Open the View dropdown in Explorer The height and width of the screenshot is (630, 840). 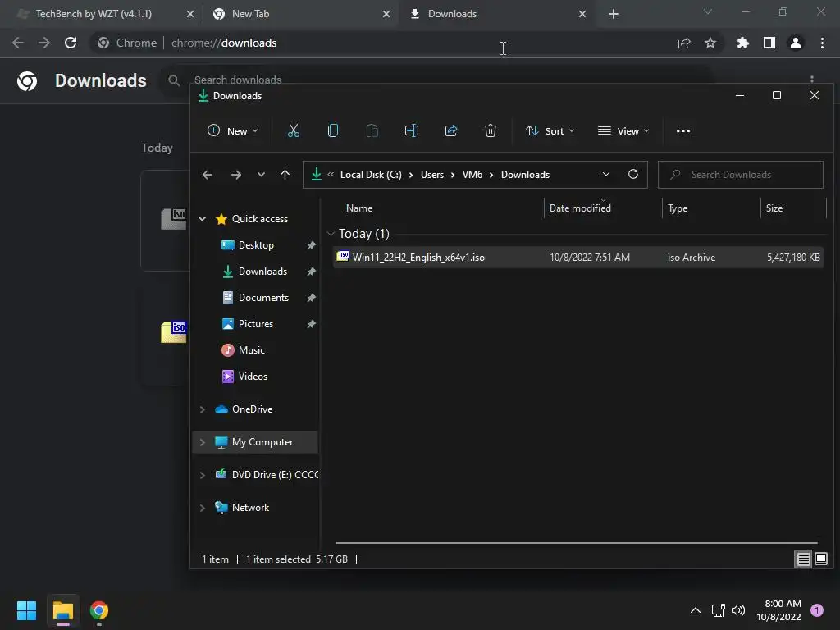click(623, 130)
